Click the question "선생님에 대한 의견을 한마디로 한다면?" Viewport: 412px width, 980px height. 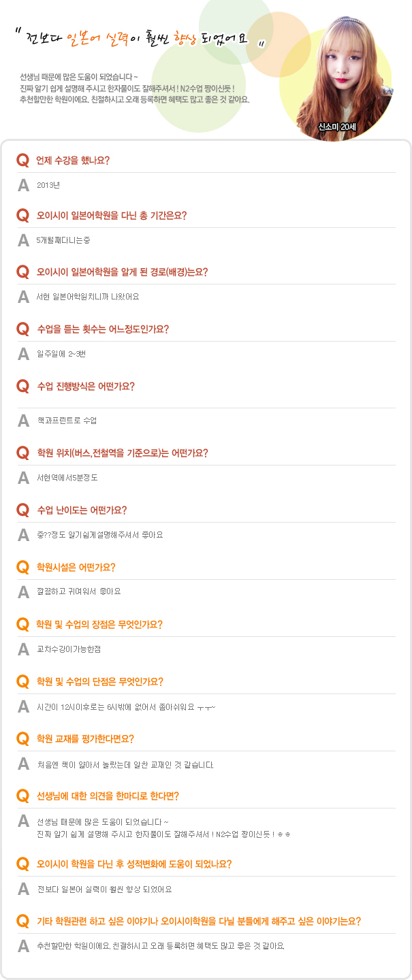click(108, 796)
